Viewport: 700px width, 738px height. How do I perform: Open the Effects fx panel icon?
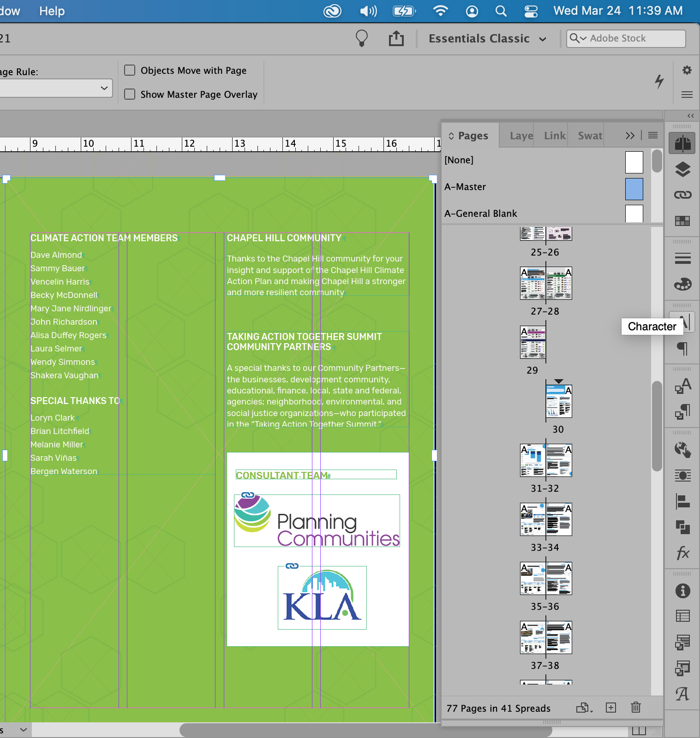click(682, 553)
